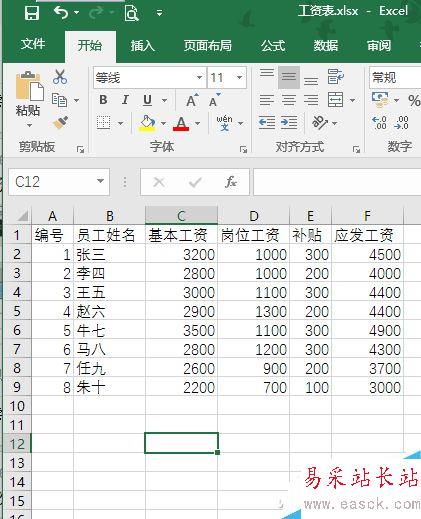Switch to 审阅 Review tab

click(379, 45)
